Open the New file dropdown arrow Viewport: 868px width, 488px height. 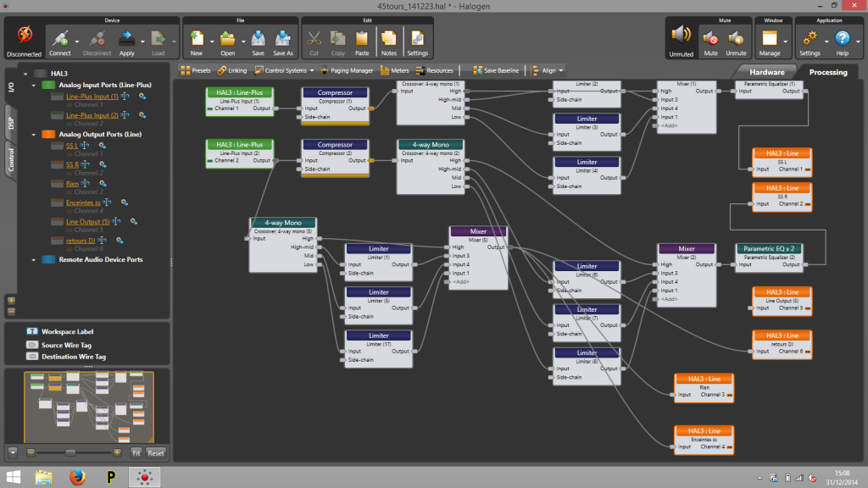(x=211, y=42)
